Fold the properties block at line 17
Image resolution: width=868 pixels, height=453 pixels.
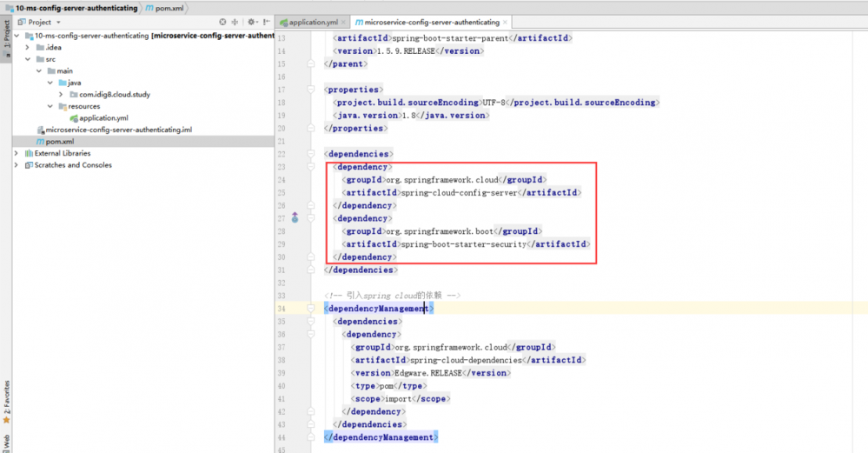311,90
